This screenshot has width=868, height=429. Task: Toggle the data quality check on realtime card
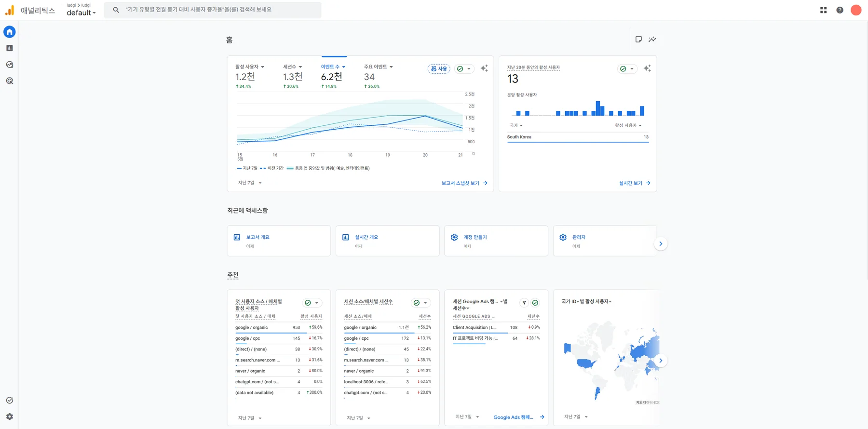coord(627,69)
